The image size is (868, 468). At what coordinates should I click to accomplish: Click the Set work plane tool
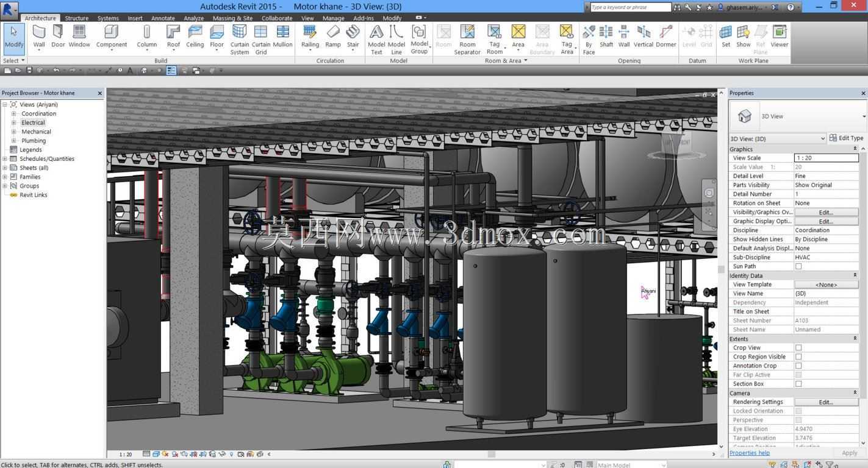726,37
